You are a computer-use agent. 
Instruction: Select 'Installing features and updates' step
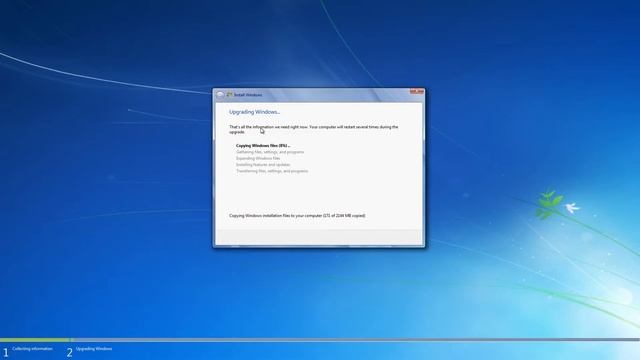(x=263, y=164)
